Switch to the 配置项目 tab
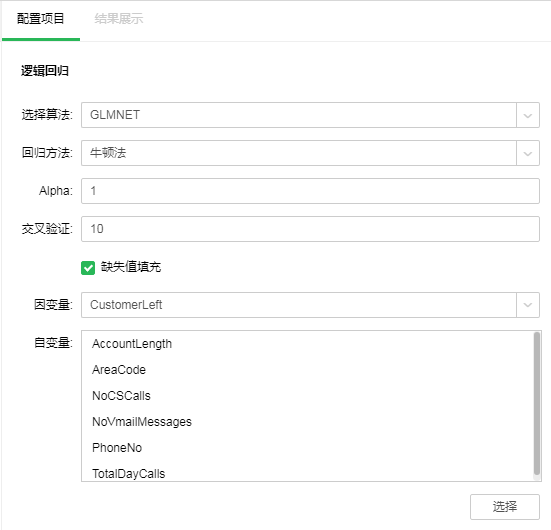The height and width of the screenshot is (530, 551). click(x=41, y=19)
